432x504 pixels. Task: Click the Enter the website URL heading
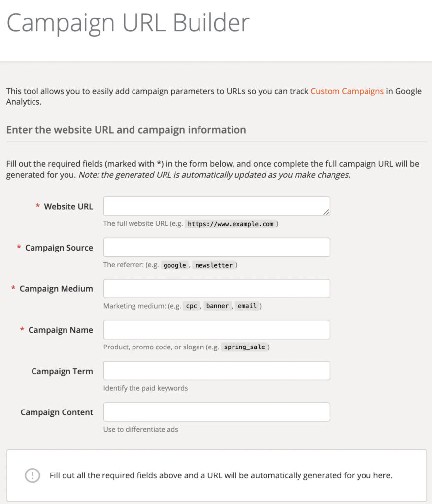coord(126,130)
